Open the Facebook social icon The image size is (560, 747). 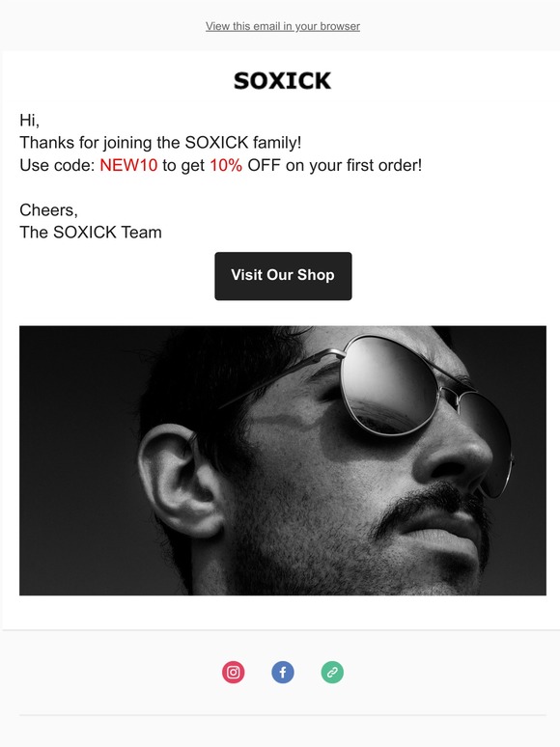pos(283,673)
